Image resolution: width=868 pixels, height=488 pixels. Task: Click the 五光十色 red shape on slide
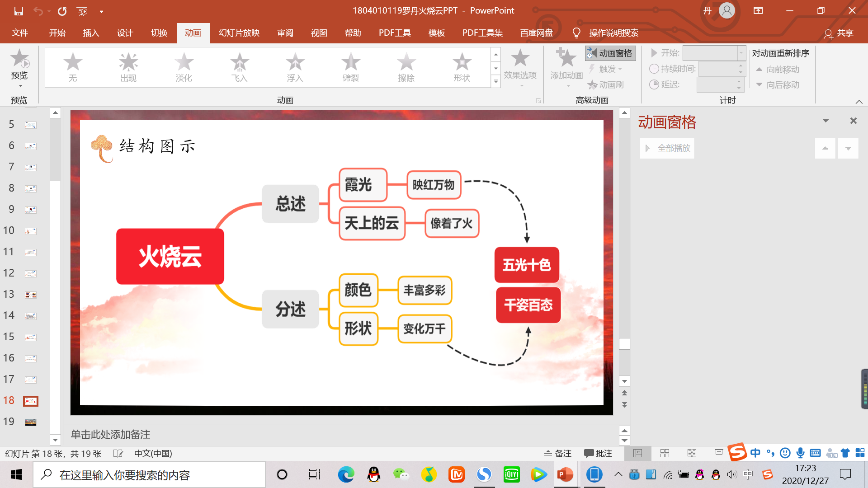pos(527,265)
